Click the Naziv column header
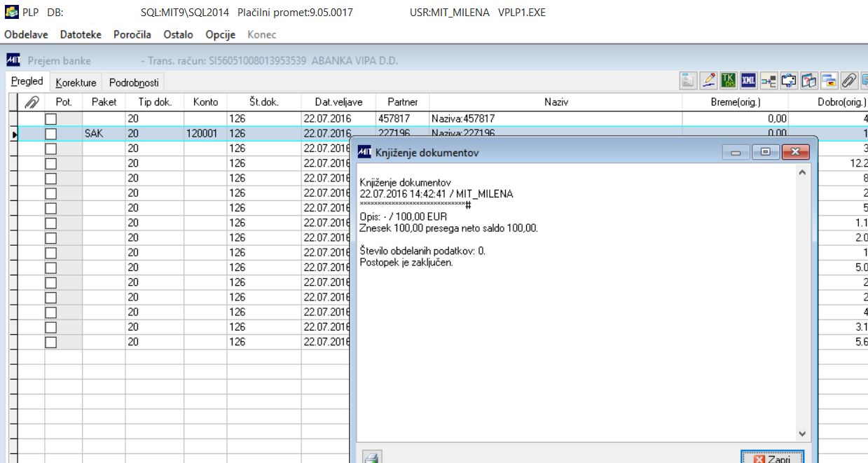This screenshot has height=463, width=868. pos(556,102)
